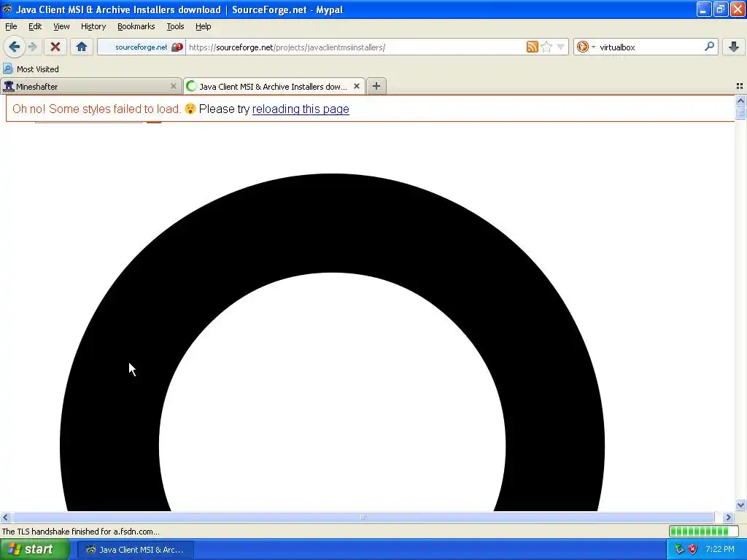747x560 pixels.
Task: Click the RSS feed subscribe icon
Action: click(532, 47)
